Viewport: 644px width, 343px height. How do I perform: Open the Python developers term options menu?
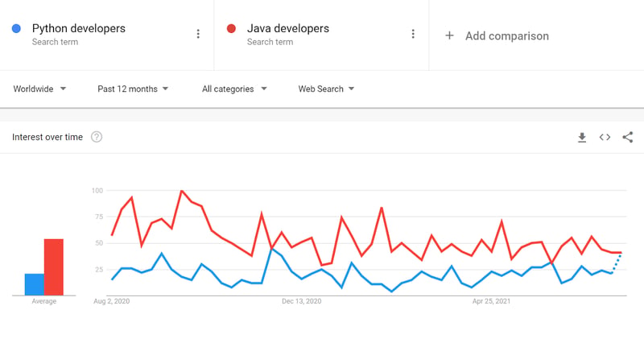pos(198,34)
